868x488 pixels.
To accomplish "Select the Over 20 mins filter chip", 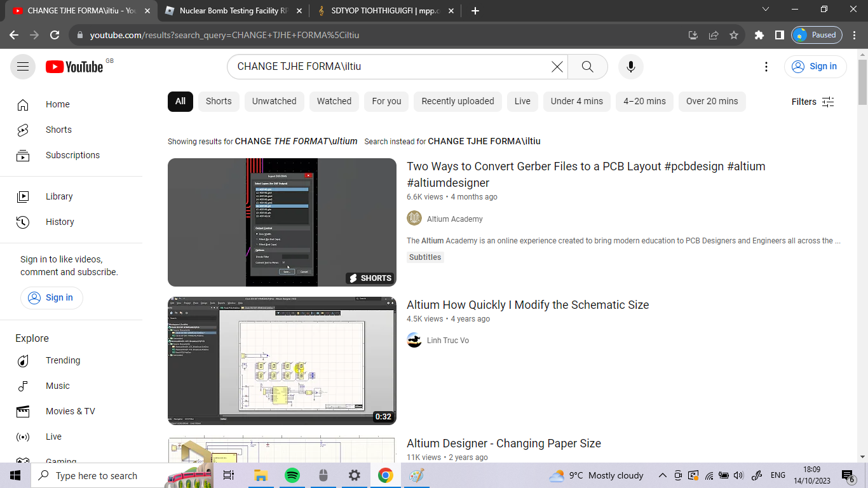I will pos(712,101).
